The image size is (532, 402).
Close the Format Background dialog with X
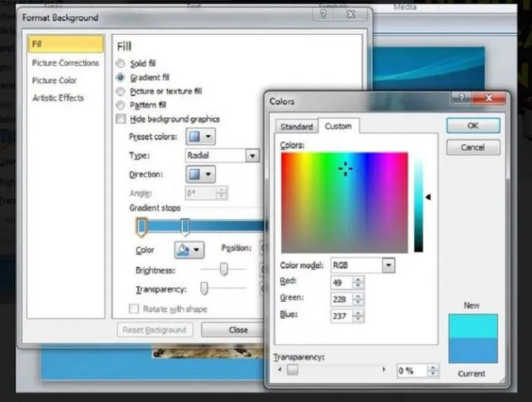tap(351, 15)
